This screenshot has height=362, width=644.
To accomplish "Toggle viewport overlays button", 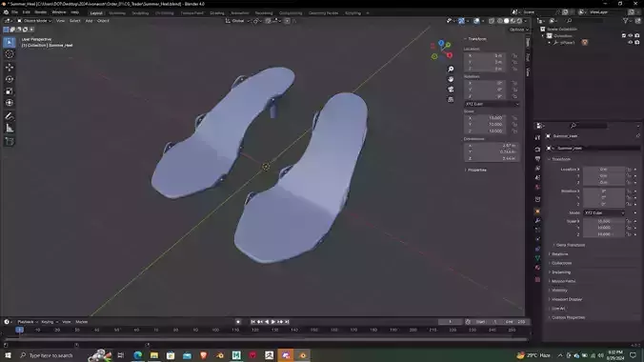I will (x=476, y=21).
